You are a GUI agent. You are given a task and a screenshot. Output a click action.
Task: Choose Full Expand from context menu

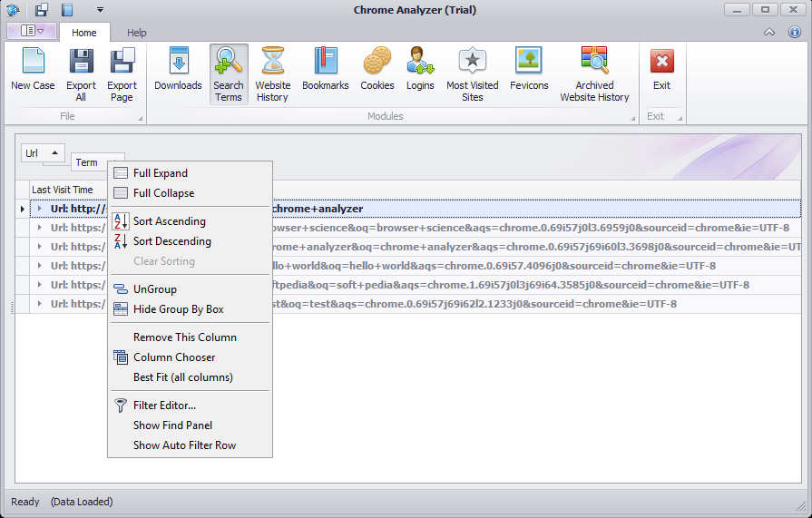point(190,173)
